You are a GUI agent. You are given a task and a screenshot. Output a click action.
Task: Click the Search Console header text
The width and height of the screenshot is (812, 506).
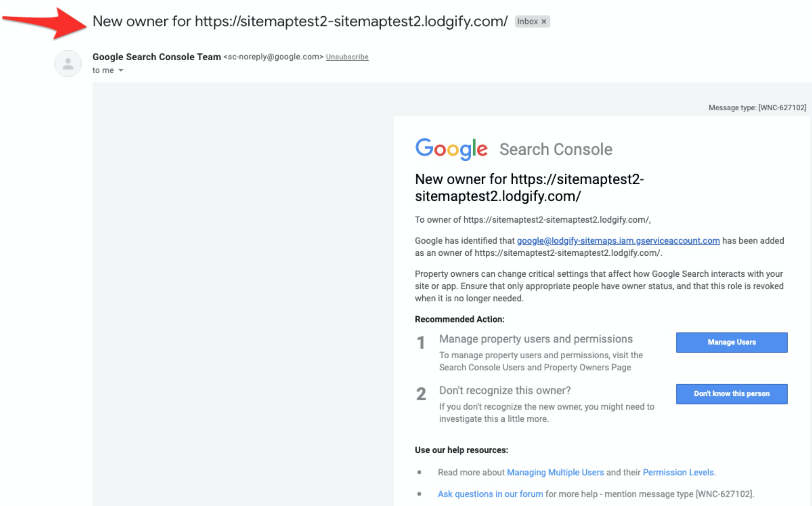tap(556, 150)
